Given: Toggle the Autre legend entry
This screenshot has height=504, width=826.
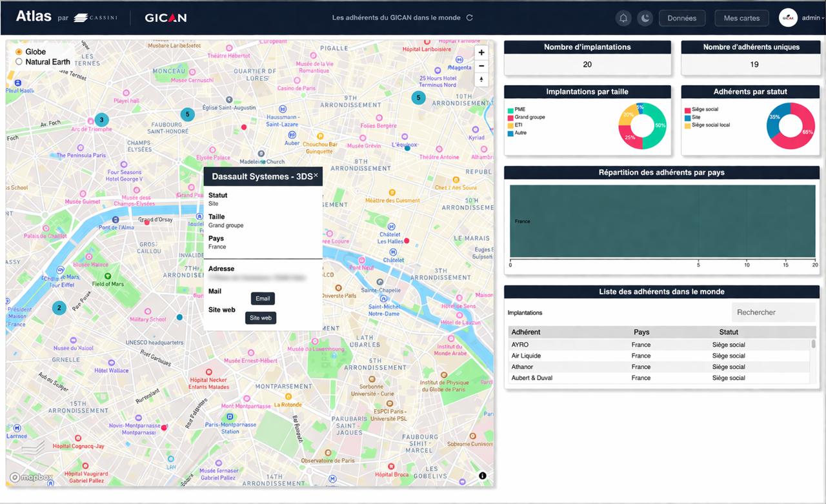Looking at the screenshot, I should coord(517,133).
